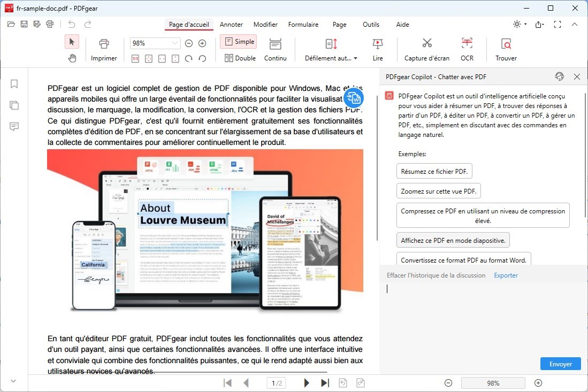Viewport: 588px width, 392px height.
Task: Toggle the light/dark theme sun icon
Action: 515,24
